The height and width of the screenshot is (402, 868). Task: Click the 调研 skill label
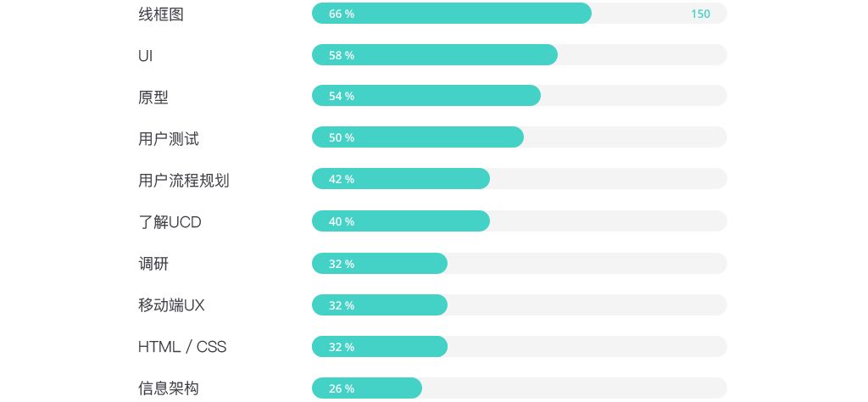[x=153, y=264]
